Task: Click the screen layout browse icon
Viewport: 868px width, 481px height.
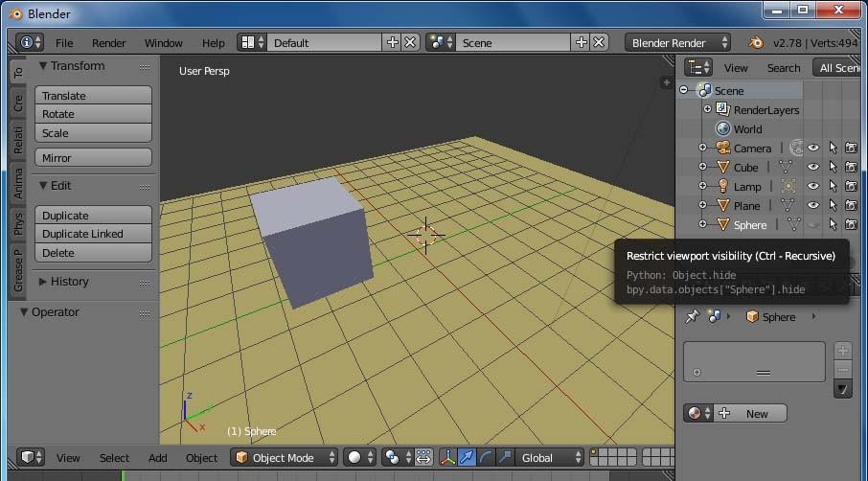Action: click(x=252, y=42)
